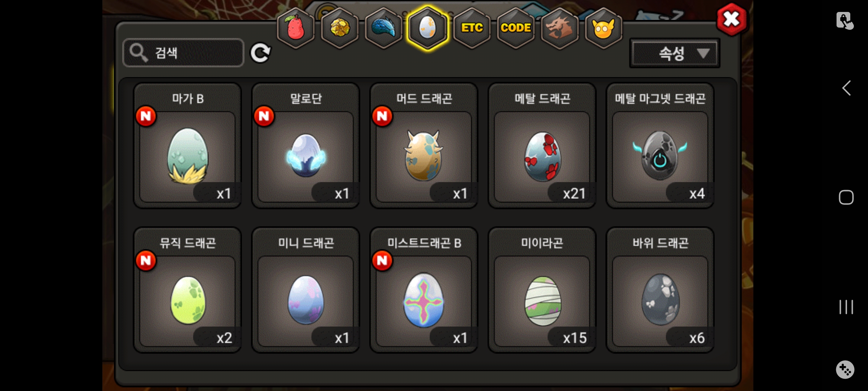Open the 속성 attribute dropdown
The image size is (868, 391).
pos(675,54)
